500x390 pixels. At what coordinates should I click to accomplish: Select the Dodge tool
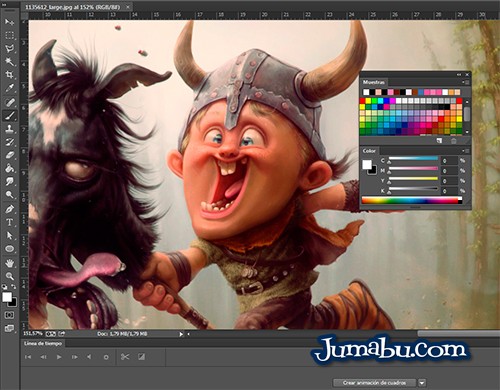9,195
